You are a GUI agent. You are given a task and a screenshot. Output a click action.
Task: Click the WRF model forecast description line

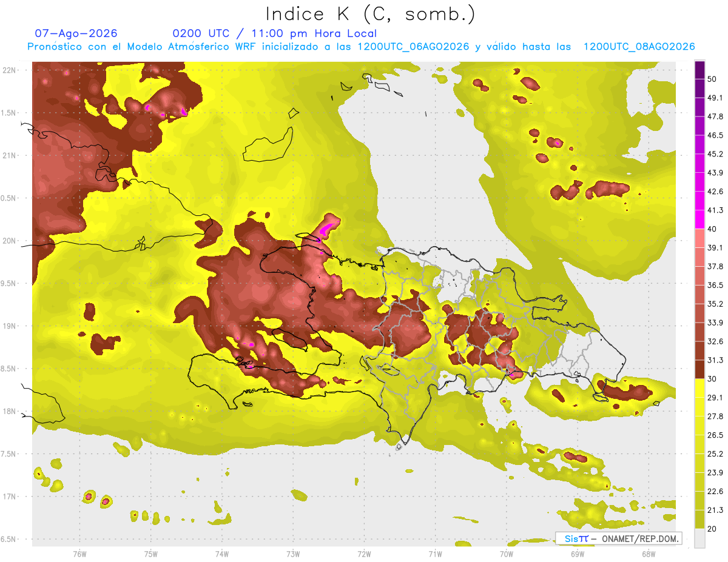[361, 47]
